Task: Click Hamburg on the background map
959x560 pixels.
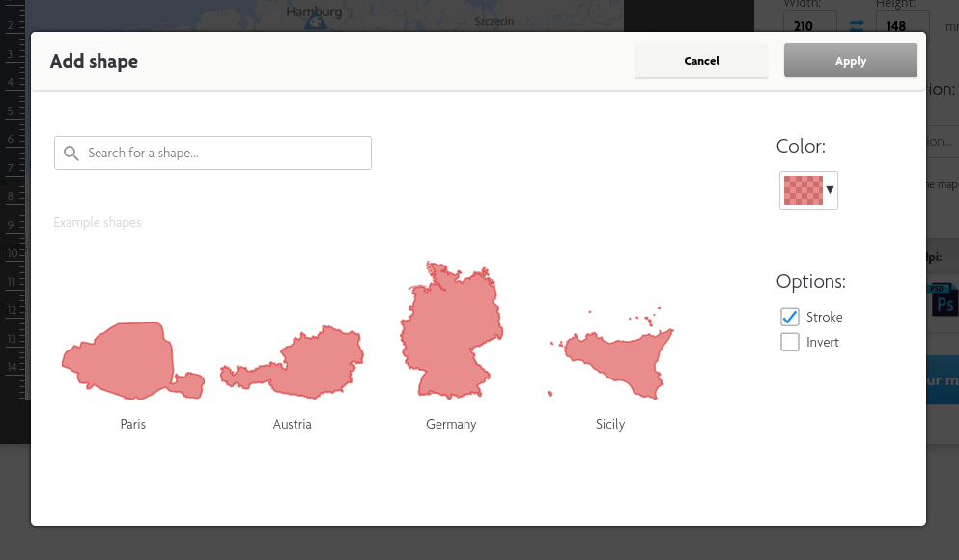Action: click(x=312, y=11)
